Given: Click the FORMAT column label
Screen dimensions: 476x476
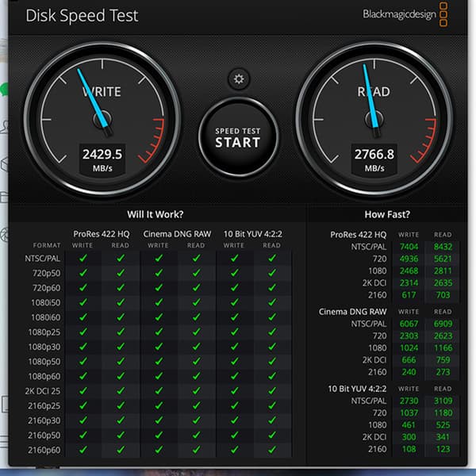Looking at the screenshot, I should 47,245.
